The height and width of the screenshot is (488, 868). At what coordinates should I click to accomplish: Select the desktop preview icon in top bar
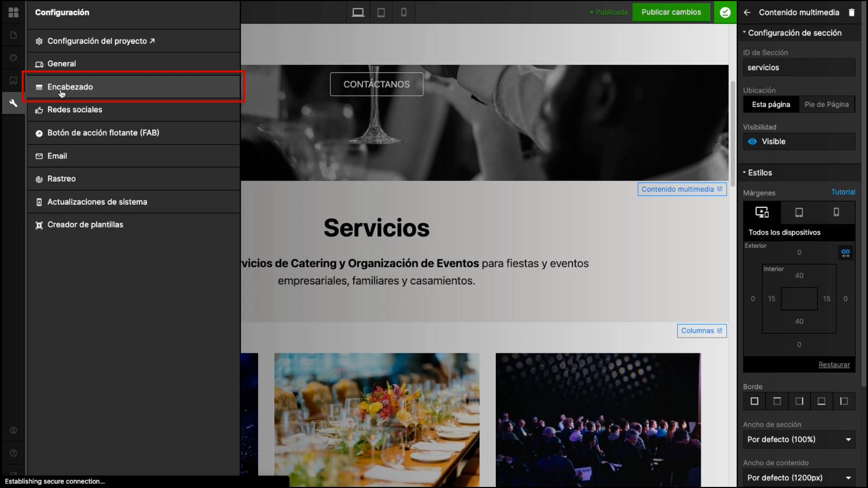tap(358, 12)
